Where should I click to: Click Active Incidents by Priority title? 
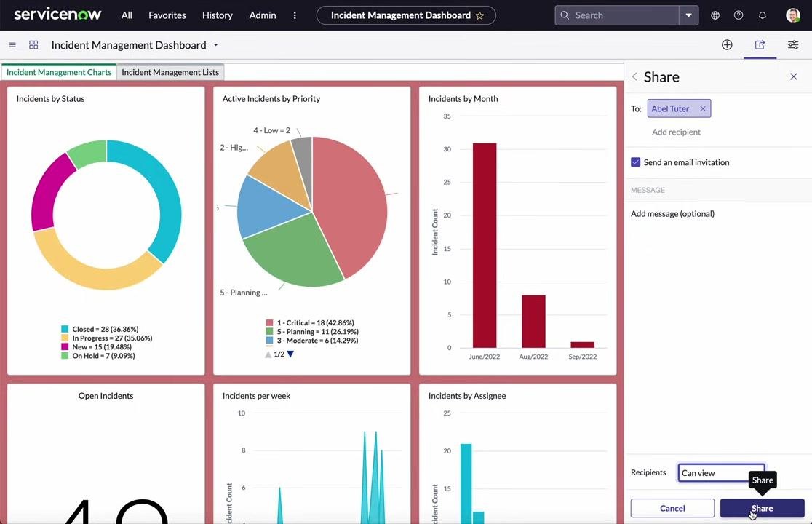tap(271, 98)
